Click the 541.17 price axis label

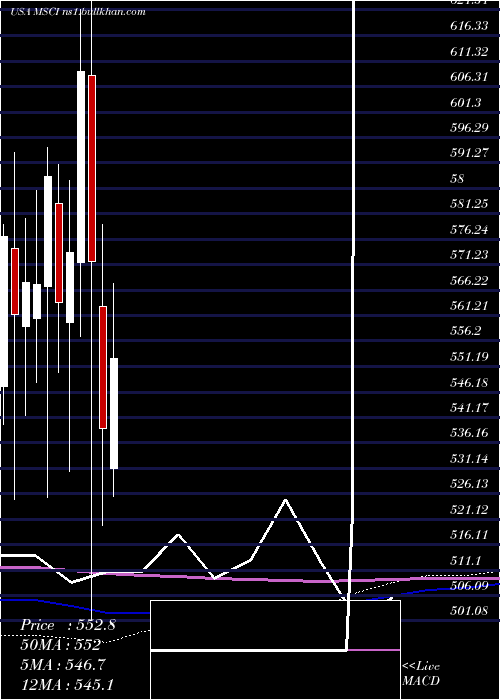point(469,408)
